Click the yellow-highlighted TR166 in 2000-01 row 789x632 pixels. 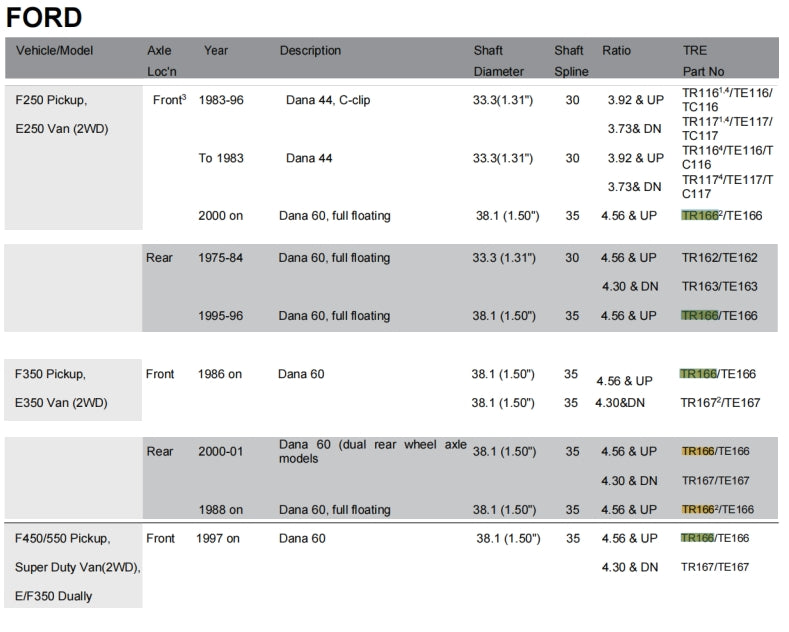point(698,452)
